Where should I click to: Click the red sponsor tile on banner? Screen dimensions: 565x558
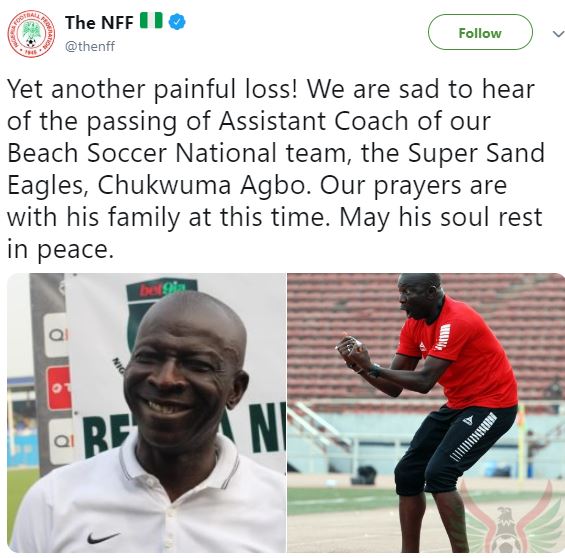click(59, 388)
